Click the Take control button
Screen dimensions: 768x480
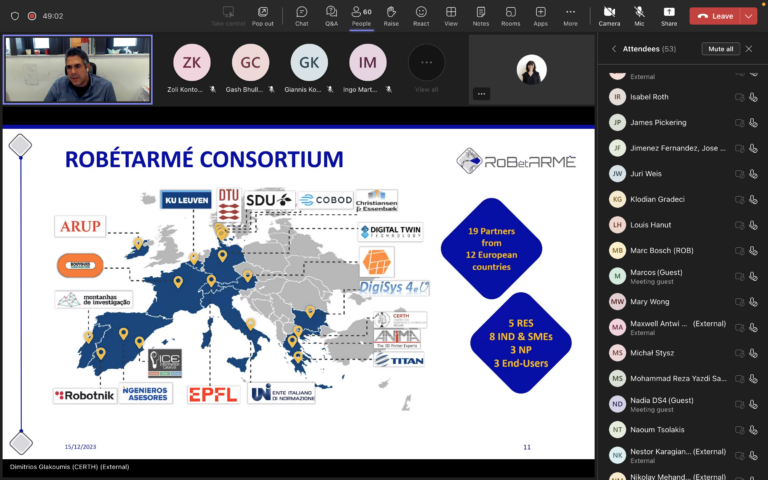point(228,16)
